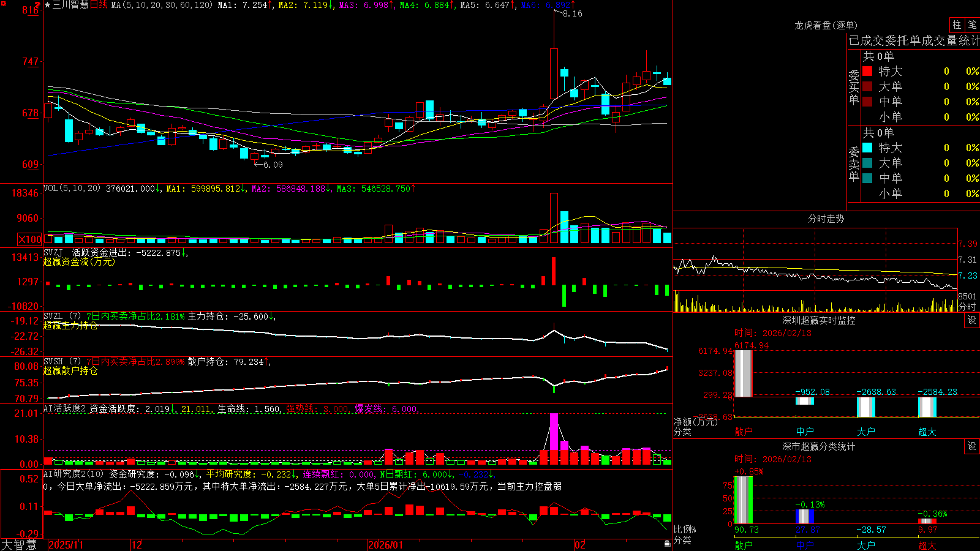Click the 散户 bar showing 6174.94
The width and height of the screenshot is (980, 551).
click(x=743, y=373)
